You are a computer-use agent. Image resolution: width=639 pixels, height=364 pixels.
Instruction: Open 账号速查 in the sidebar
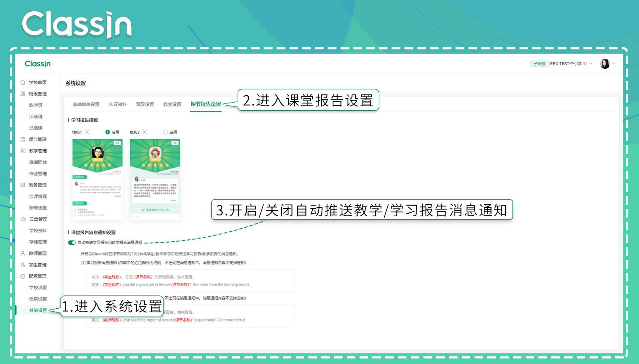[x=38, y=208]
